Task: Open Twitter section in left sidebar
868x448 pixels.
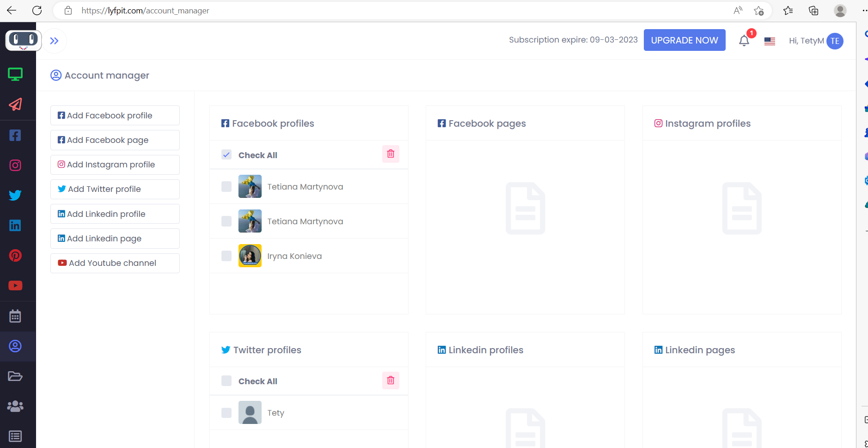Action: (x=15, y=195)
